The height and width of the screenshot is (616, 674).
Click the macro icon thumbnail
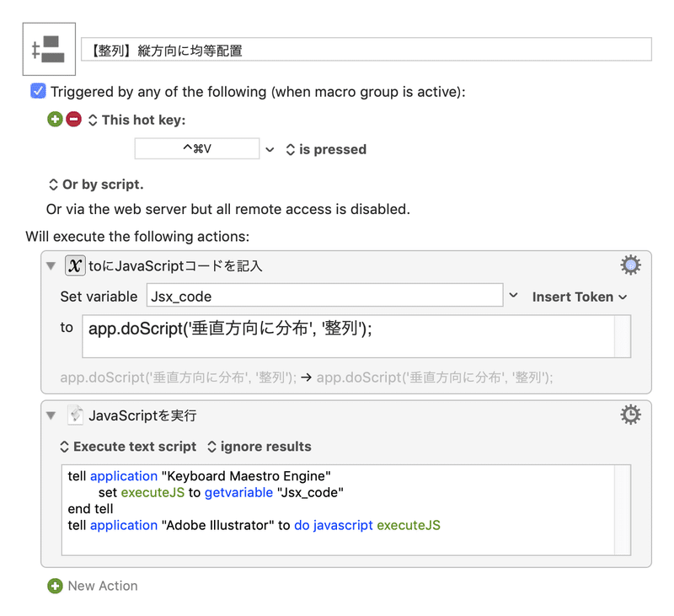pyautogui.click(x=49, y=50)
